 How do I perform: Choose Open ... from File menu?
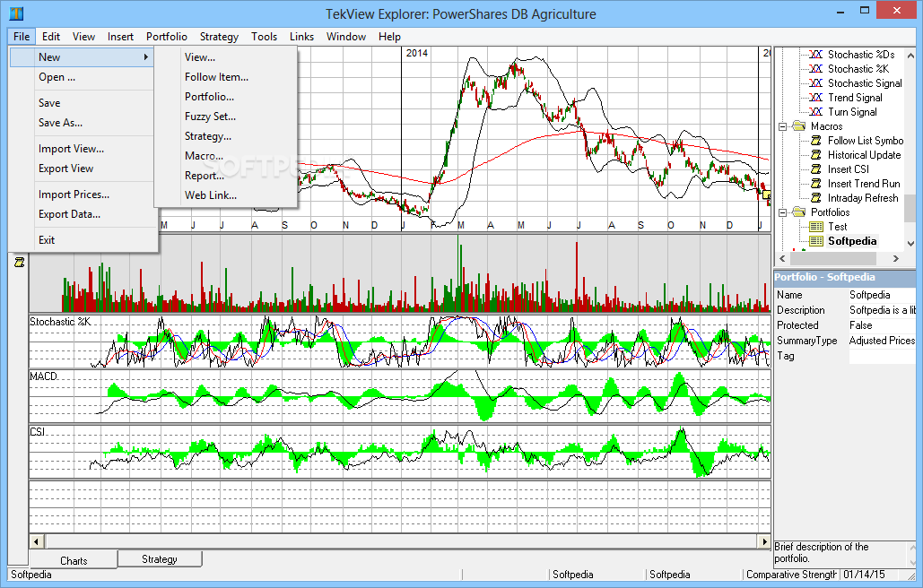tap(83, 77)
